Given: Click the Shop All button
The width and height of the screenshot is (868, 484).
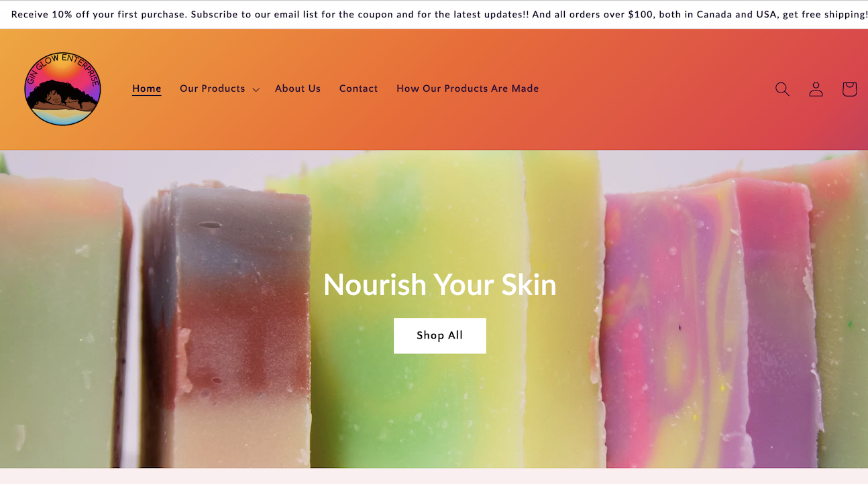Looking at the screenshot, I should (x=439, y=335).
